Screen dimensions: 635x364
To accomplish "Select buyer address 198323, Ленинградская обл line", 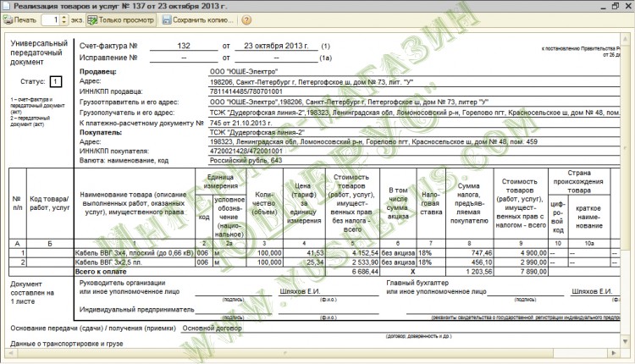I will [x=373, y=141].
